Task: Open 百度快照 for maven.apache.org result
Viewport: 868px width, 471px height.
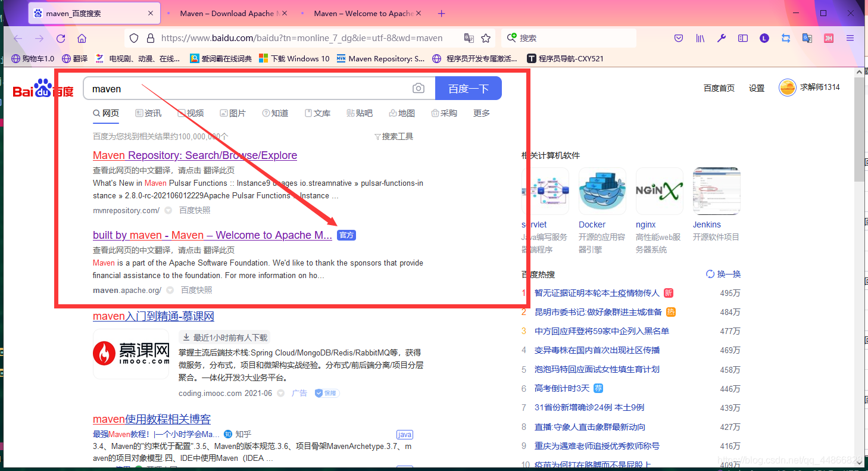Action: coord(196,290)
